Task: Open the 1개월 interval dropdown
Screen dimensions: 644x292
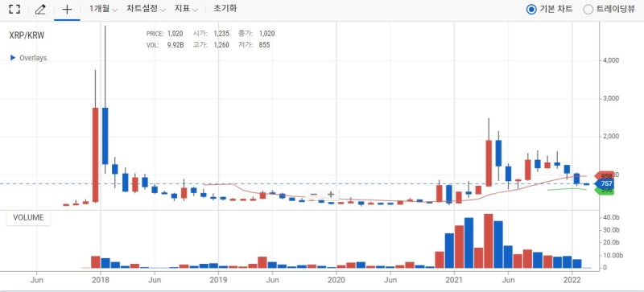Action: click(x=104, y=9)
